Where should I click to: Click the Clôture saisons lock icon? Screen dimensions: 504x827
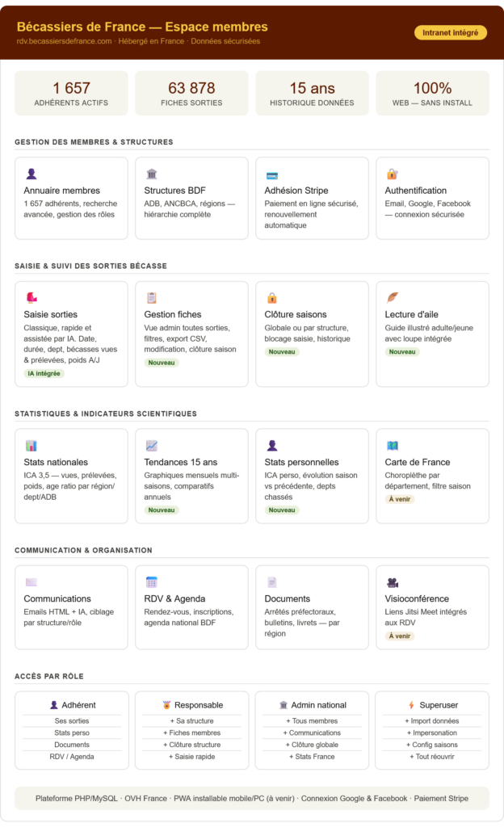pos(272,297)
